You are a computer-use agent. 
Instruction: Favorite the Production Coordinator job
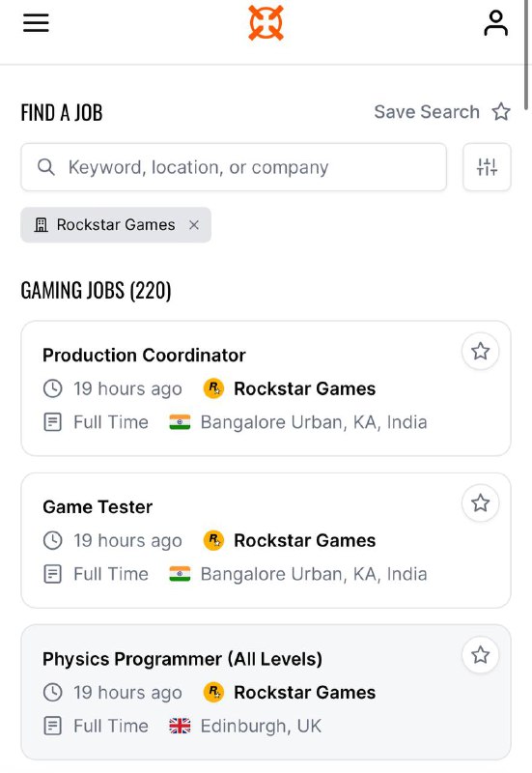point(480,352)
